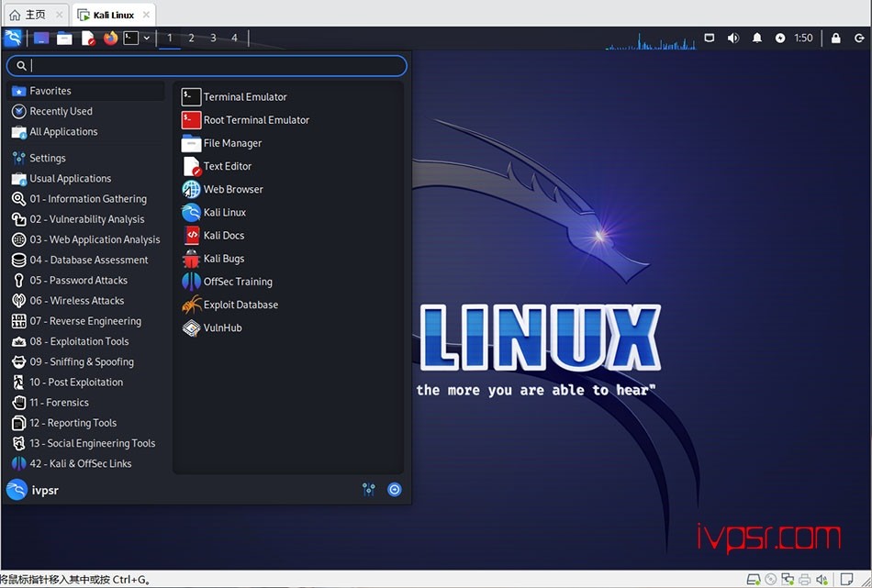Click the Kali dragon menu button

tap(12, 38)
